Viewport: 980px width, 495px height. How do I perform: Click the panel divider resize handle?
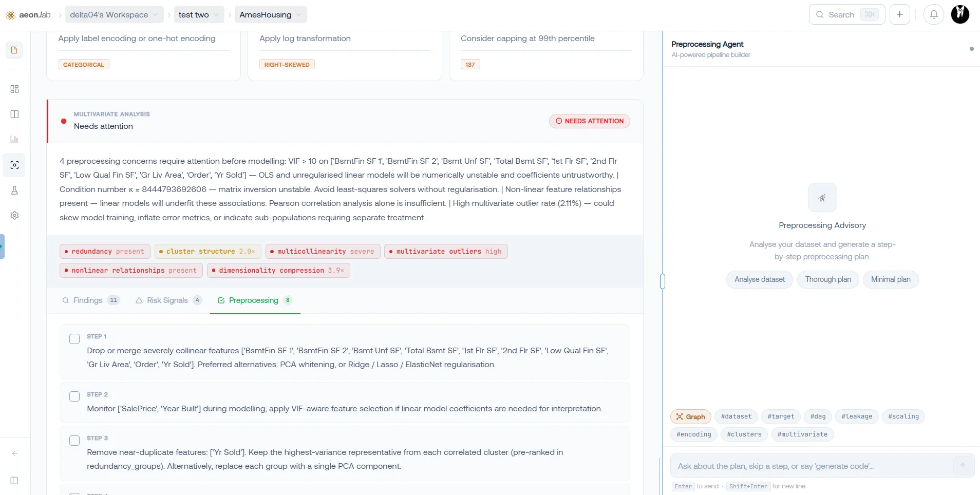[663, 281]
